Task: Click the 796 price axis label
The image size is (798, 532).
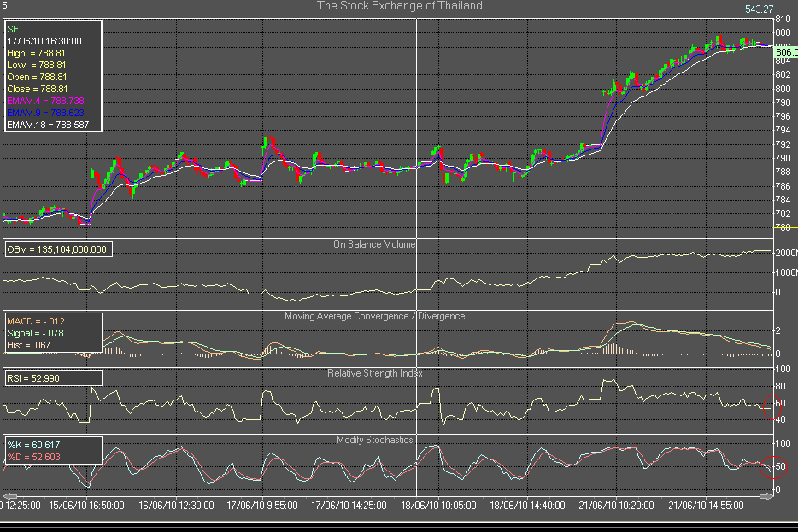Action: tap(783, 116)
